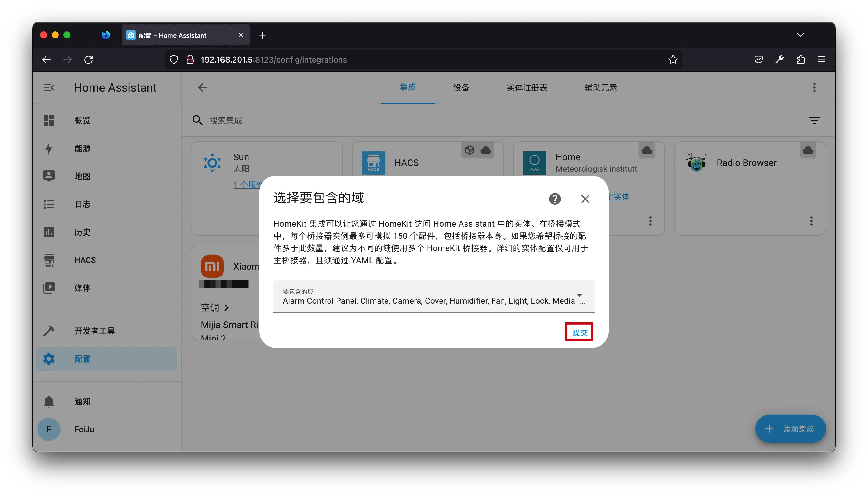This screenshot has height=495, width=868.
Task: Open 开发者工具 developer tools
Action: (x=94, y=331)
